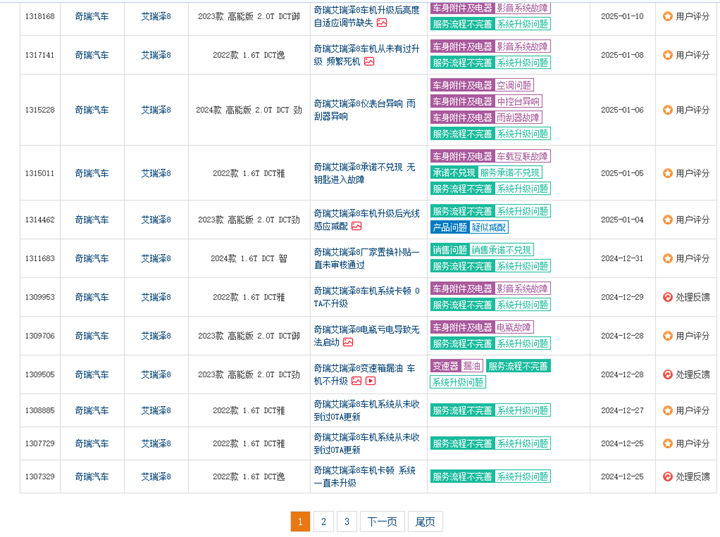The width and height of the screenshot is (720, 537).
Task: Open the 艾瑞泽8 series link in row 1317141
Action: pyautogui.click(x=156, y=55)
